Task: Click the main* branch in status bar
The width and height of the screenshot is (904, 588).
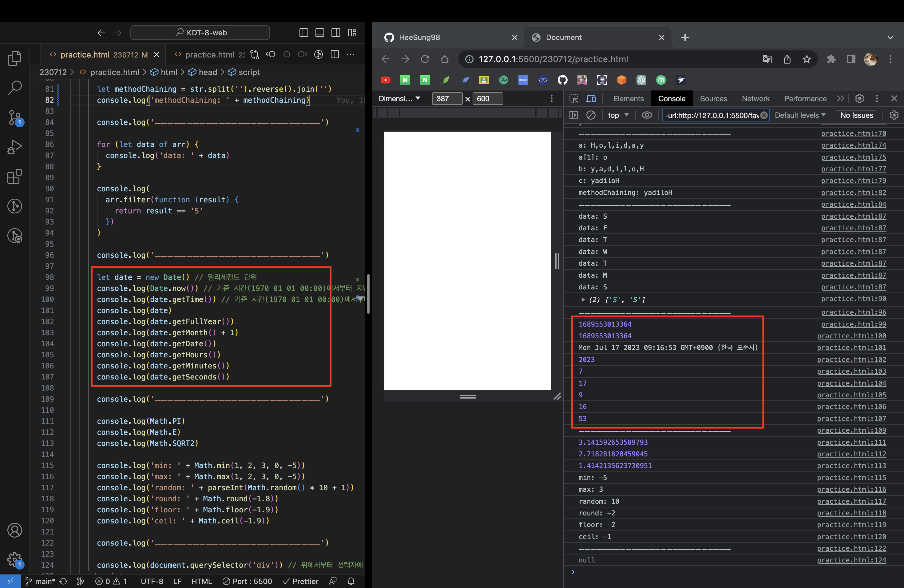Action: pos(40,581)
